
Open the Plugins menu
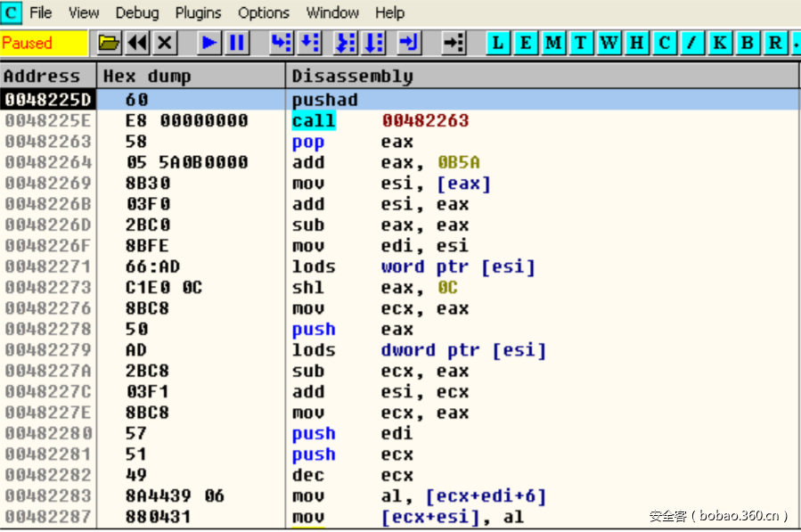(x=198, y=12)
